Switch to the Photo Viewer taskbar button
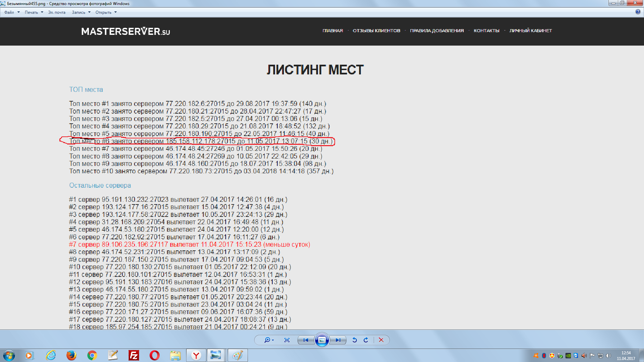The width and height of the screenshot is (644, 362). tap(216, 355)
